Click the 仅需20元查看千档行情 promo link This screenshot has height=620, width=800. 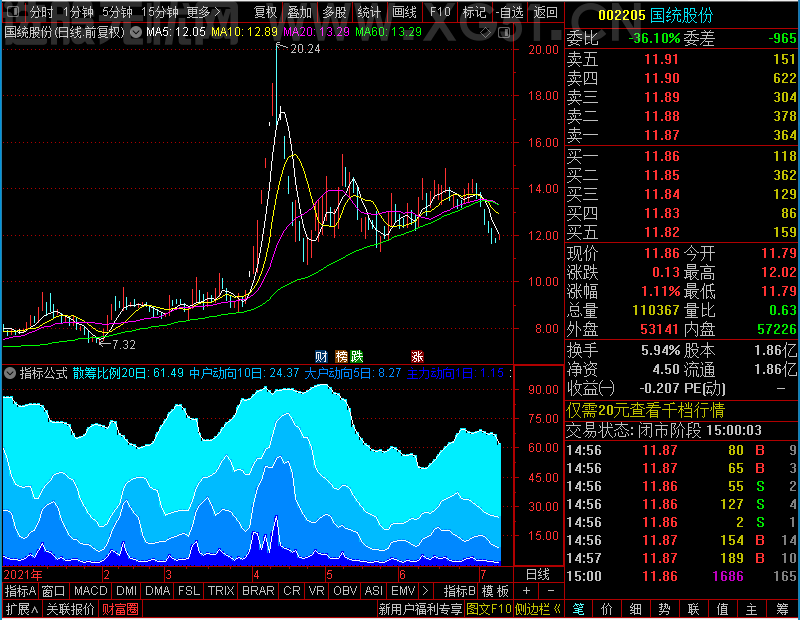pos(645,410)
